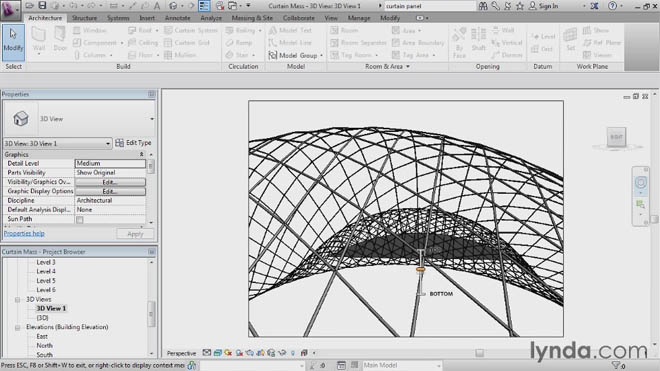Image resolution: width=660 pixels, height=371 pixels.
Task: Collapse the Graphics properties section
Action: click(141, 155)
